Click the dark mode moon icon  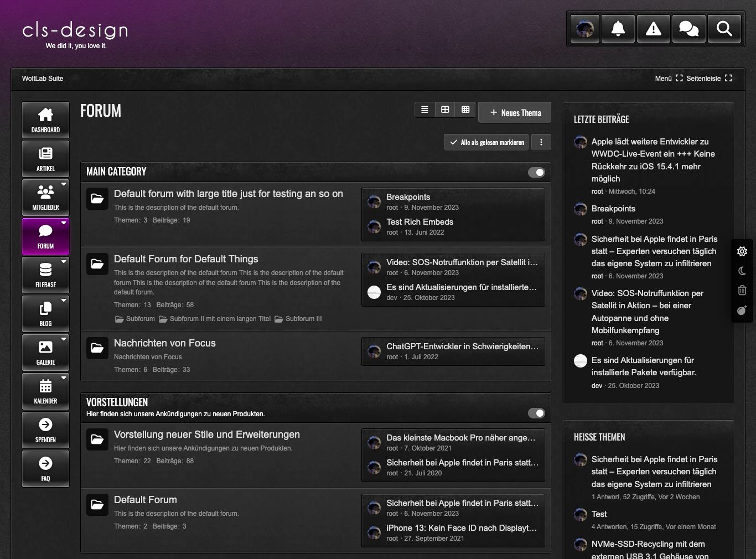(742, 271)
